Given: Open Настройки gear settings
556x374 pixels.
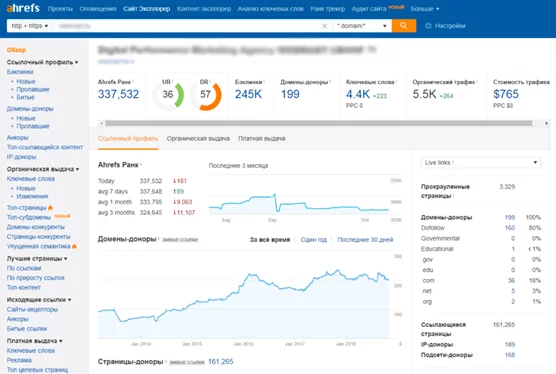Looking at the screenshot, I should coord(445,26).
